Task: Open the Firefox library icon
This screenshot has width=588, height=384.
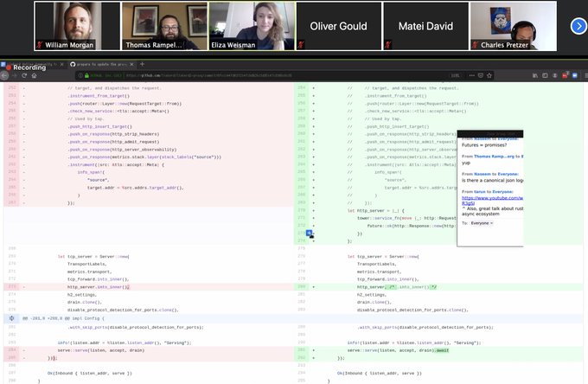Action: (x=535, y=76)
